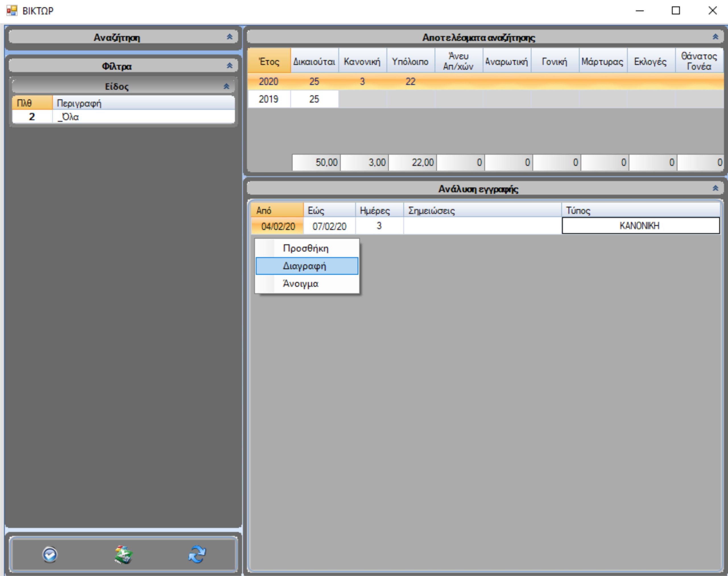Collapse the Φίλτρα panel chevron
The height and width of the screenshot is (576, 728).
tap(229, 65)
